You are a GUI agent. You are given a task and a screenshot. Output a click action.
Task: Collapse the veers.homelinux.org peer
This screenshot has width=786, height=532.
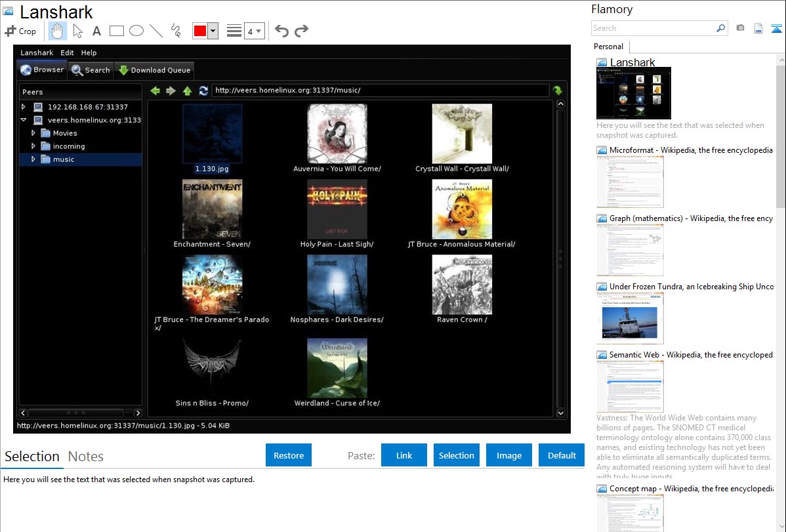coord(23,120)
